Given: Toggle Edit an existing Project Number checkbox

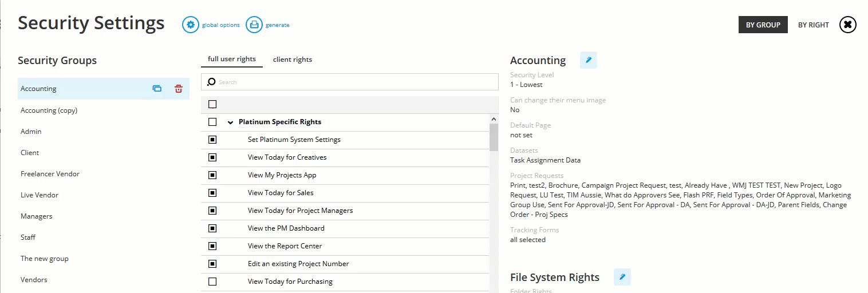Looking at the screenshot, I should click(212, 264).
